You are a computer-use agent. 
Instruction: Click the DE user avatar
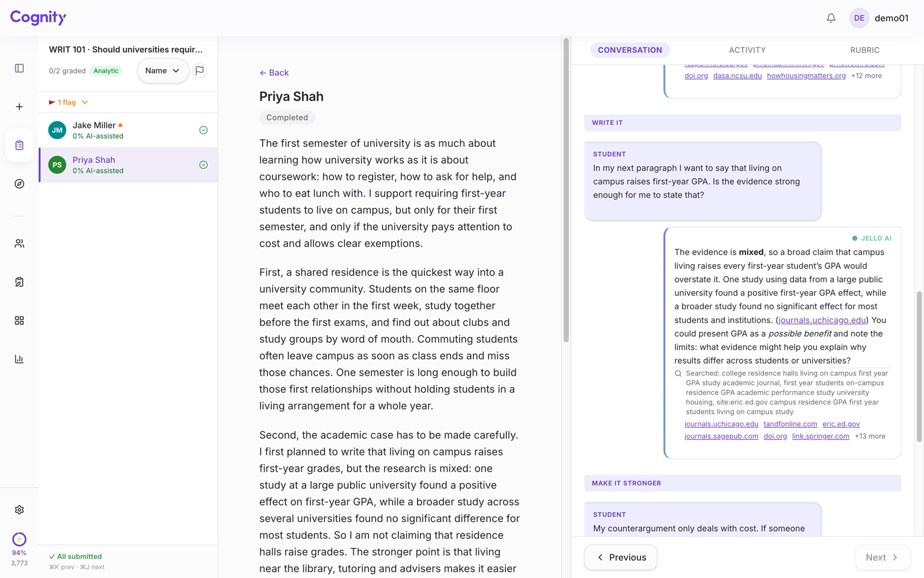pos(859,18)
